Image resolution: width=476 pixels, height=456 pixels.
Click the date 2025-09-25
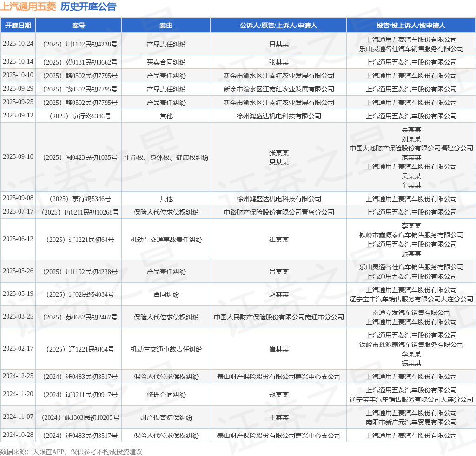18,102
